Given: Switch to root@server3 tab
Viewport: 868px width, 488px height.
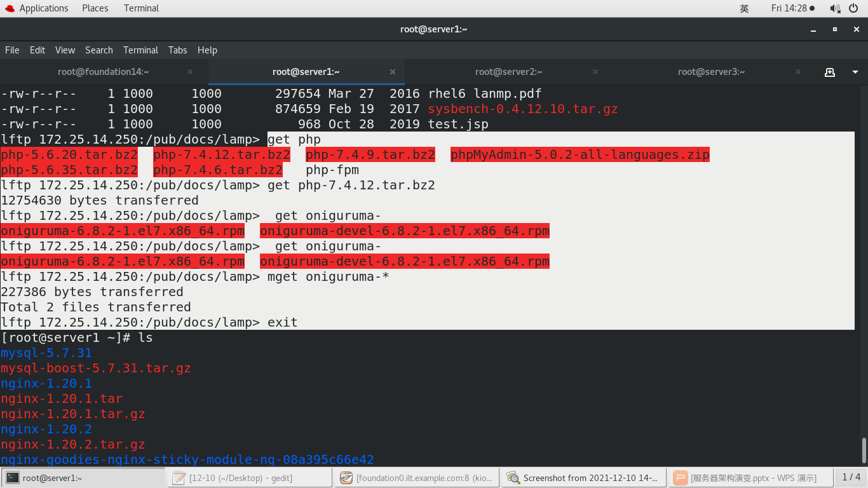Looking at the screenshot, I should click(711, 72).
